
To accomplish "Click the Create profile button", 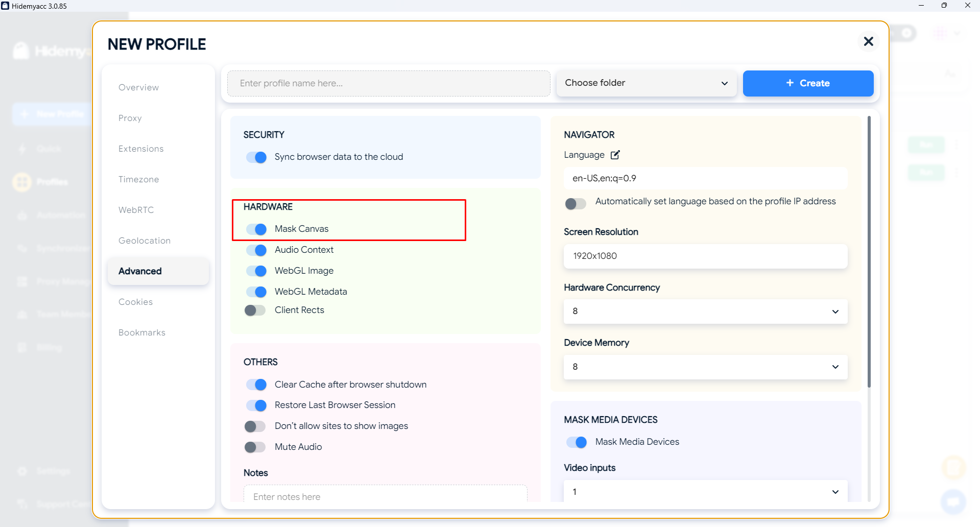I will (x=808, y=83).
